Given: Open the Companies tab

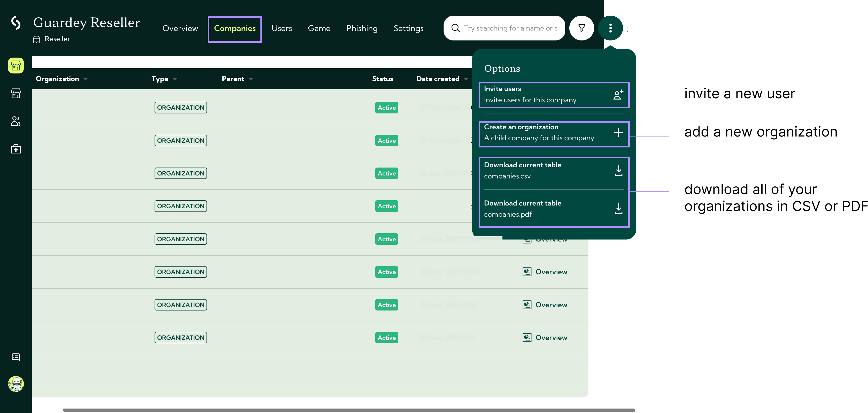Looking at the screenshot, I should click(x=235, y=28).
